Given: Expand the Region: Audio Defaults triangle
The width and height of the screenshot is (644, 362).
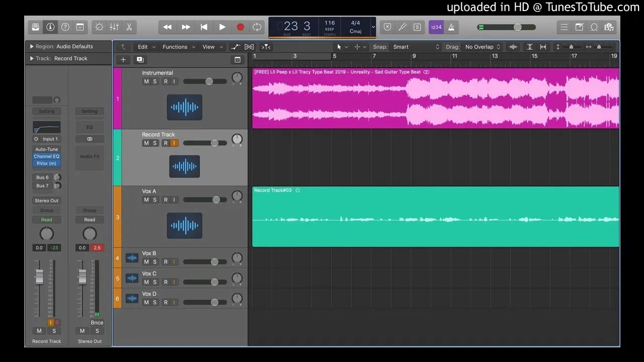Looking at the screenshot, I should click(x=32, y=46).
